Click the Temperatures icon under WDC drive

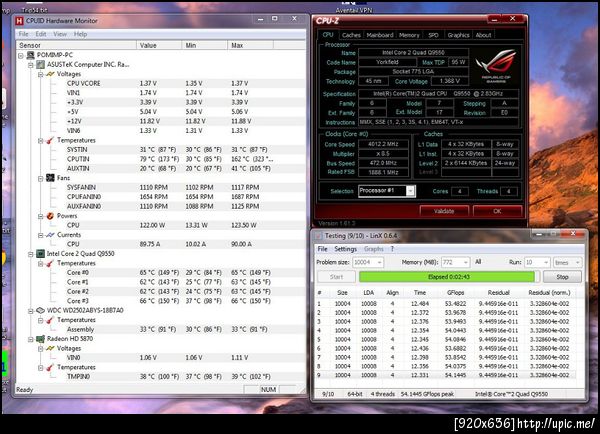point(50,320)
